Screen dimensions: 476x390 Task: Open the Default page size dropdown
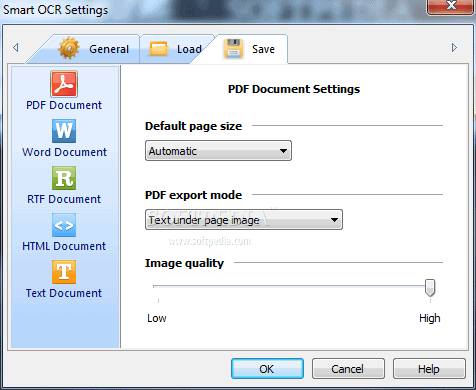218,151
